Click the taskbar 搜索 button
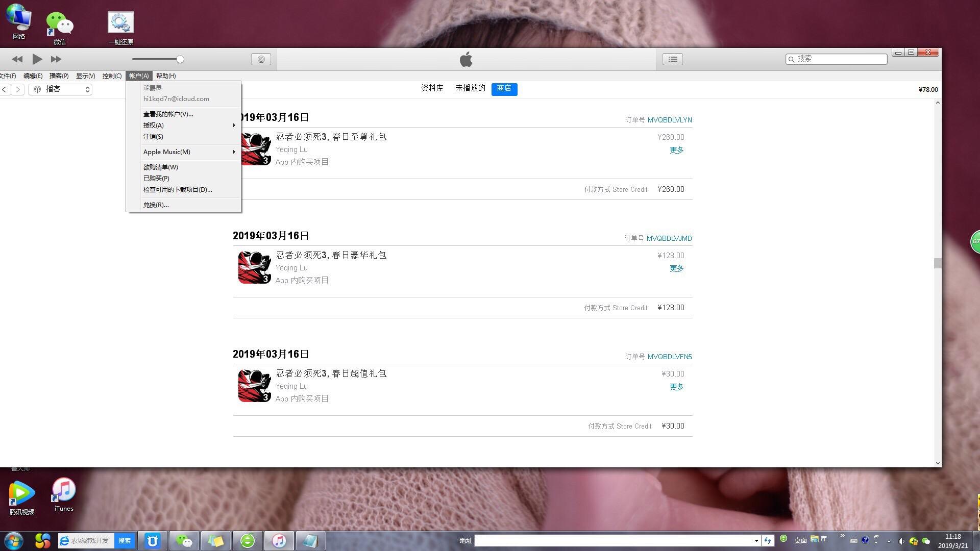The width and height of the screenshot is (980, 551). click(x=125, y=541)
